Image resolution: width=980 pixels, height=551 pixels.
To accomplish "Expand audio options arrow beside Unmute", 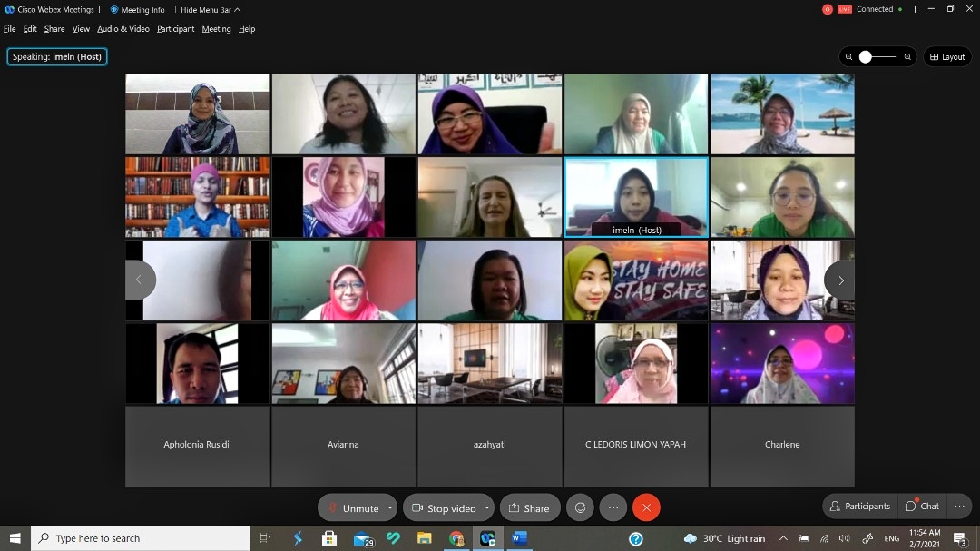I will pyautogui.click(x=390, y=508).
